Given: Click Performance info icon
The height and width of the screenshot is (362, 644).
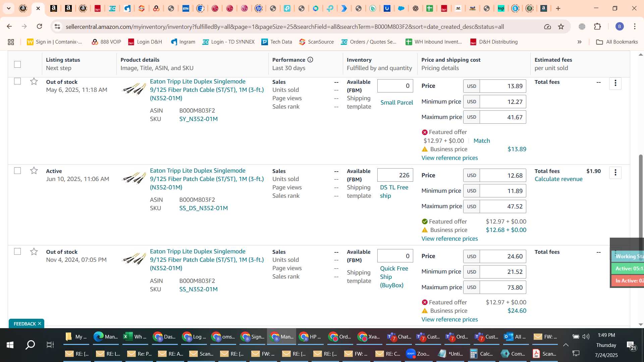Looking at the screenshot, I should point(310,60).
